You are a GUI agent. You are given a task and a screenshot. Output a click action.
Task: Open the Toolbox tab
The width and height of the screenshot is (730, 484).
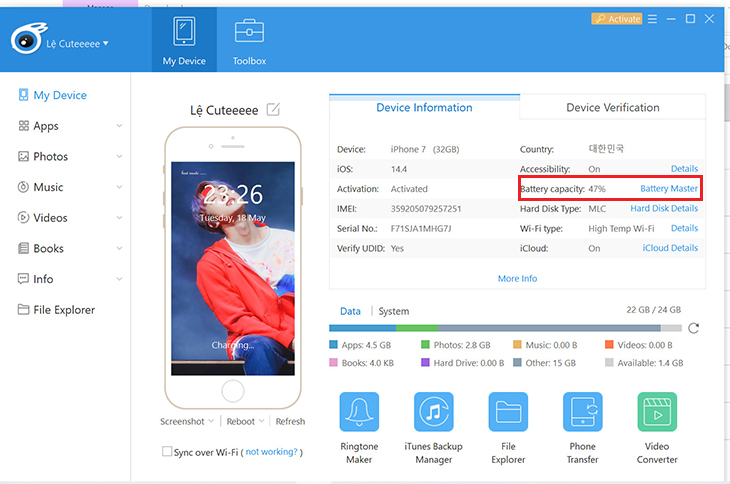click(249, 40)
